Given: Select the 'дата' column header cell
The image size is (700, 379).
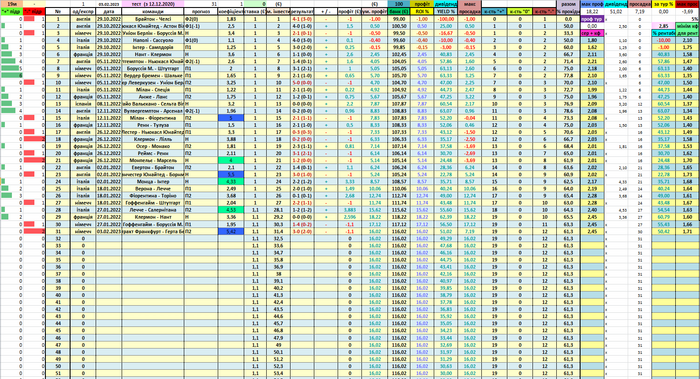Looking at the screenshot, I should pos(108,11).
